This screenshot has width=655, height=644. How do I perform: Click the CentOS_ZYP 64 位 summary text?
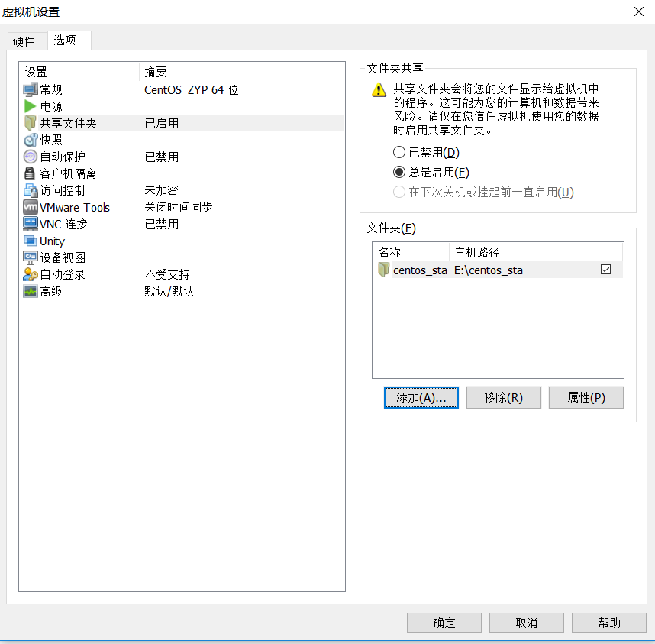pyautogui.click(x=191, y=90)
